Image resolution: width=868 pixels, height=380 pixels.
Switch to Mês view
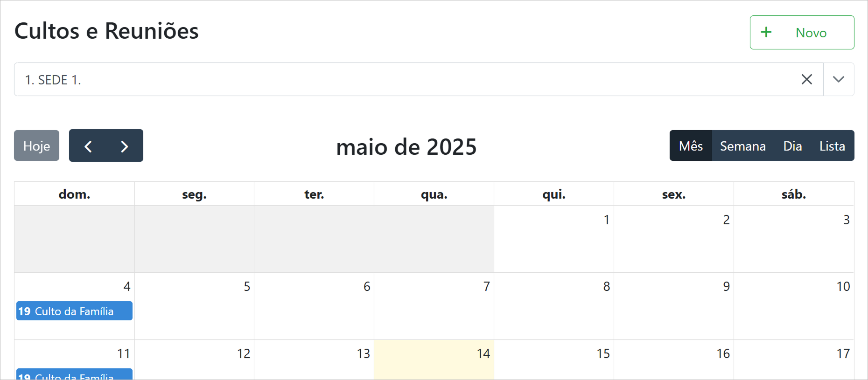(x=691, y=146)
